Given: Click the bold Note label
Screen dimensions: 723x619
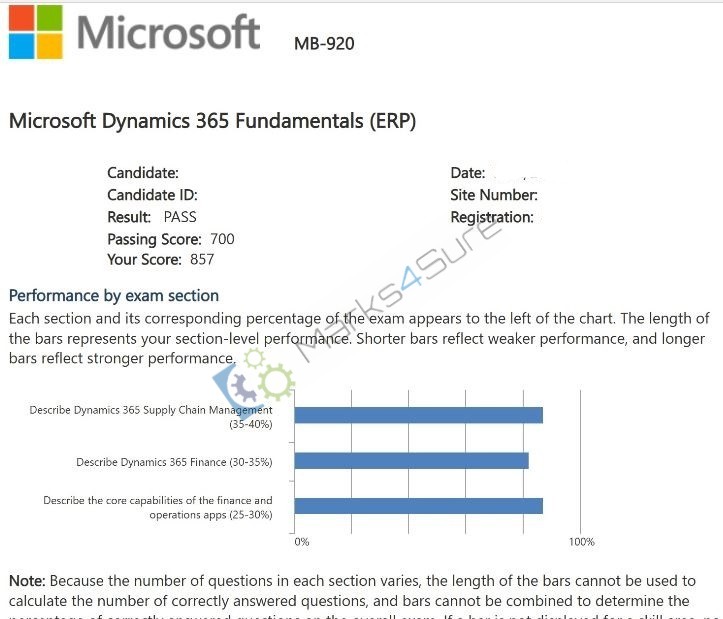Looking at the screenshot, I should coord(27,581).
